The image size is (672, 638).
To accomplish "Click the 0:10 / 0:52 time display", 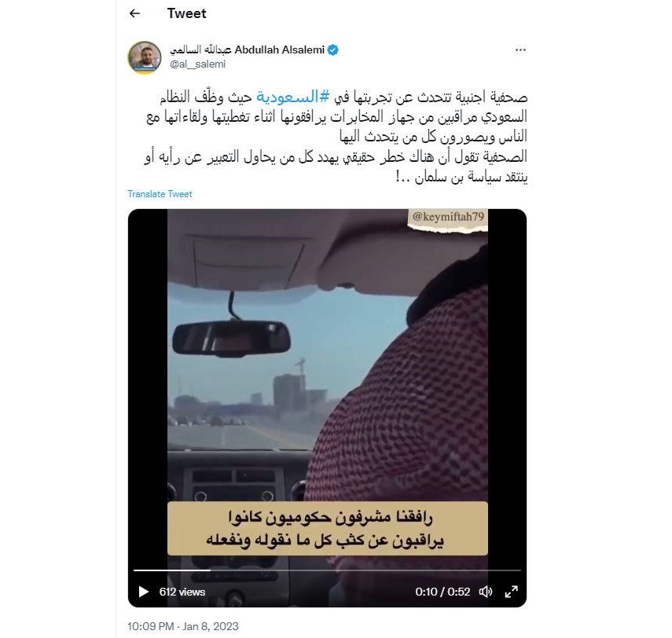I will click(x=442, y=592).
